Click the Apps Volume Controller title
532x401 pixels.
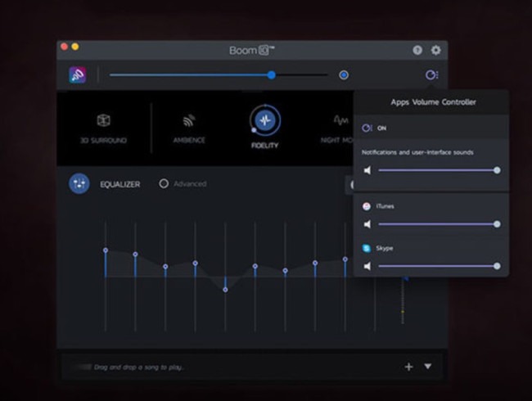pos(433,102)
